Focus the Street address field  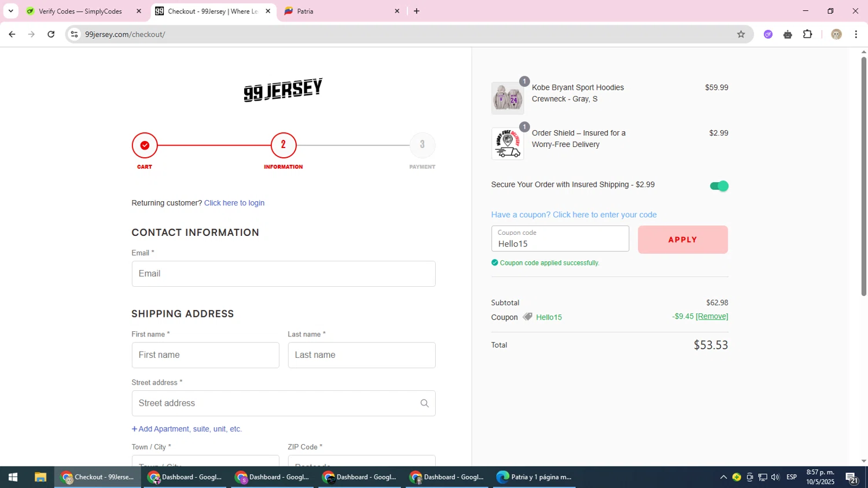tap(284, 403)
